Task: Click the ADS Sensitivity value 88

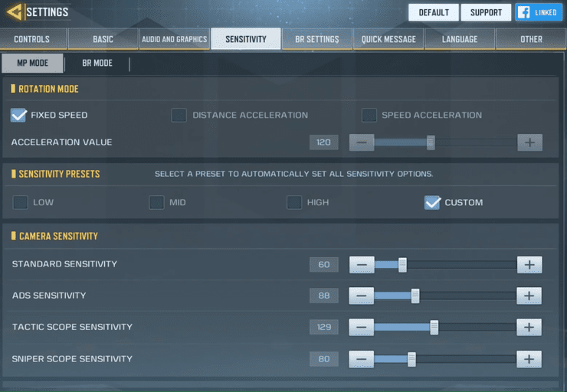Action: tap(323, 296)
